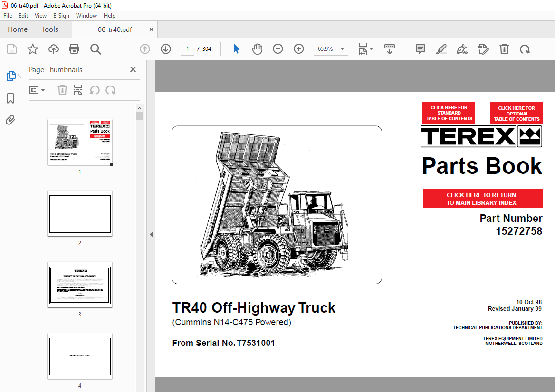Add a sticky note comment
555x392 pixels.
[x=420, y=49]
